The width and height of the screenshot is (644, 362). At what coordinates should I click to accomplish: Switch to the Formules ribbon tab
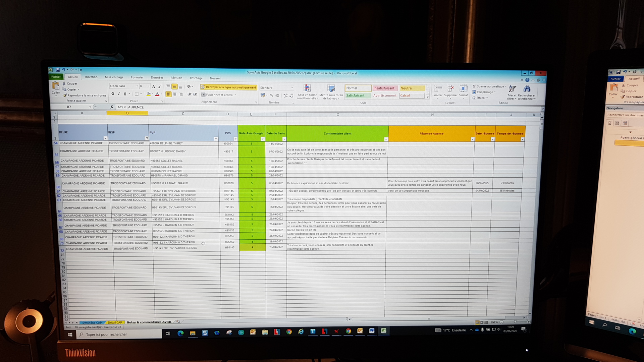tap(137, 77)
